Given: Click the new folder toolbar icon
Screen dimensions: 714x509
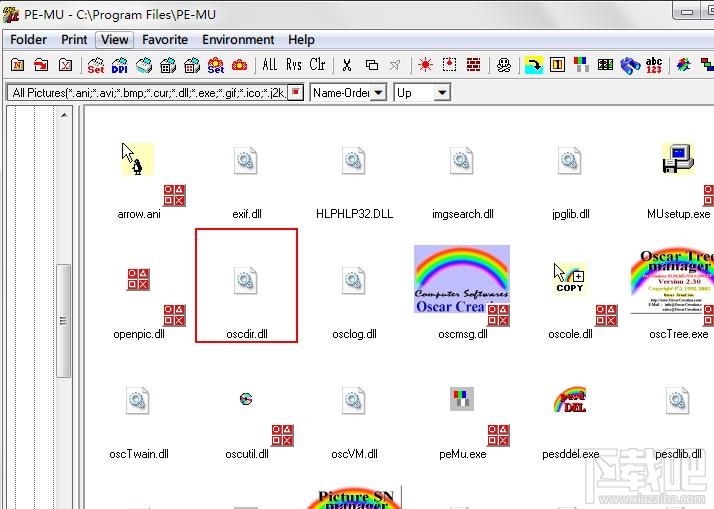Looking at the screenshot, I should click(17, 65).
